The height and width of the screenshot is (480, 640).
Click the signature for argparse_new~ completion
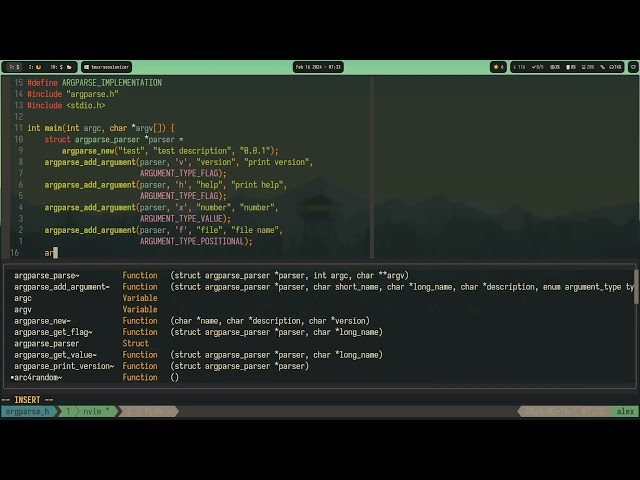270,321
